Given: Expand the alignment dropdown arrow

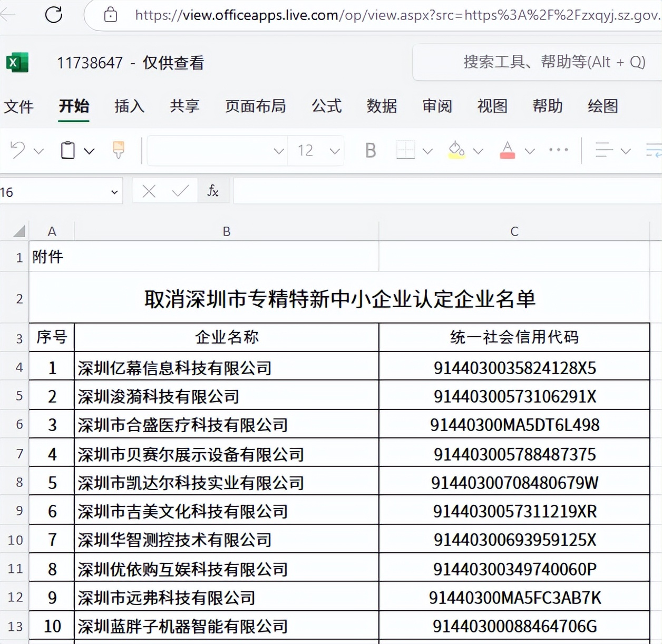Looking at the screenshot, I should click(x=626, y=151).
